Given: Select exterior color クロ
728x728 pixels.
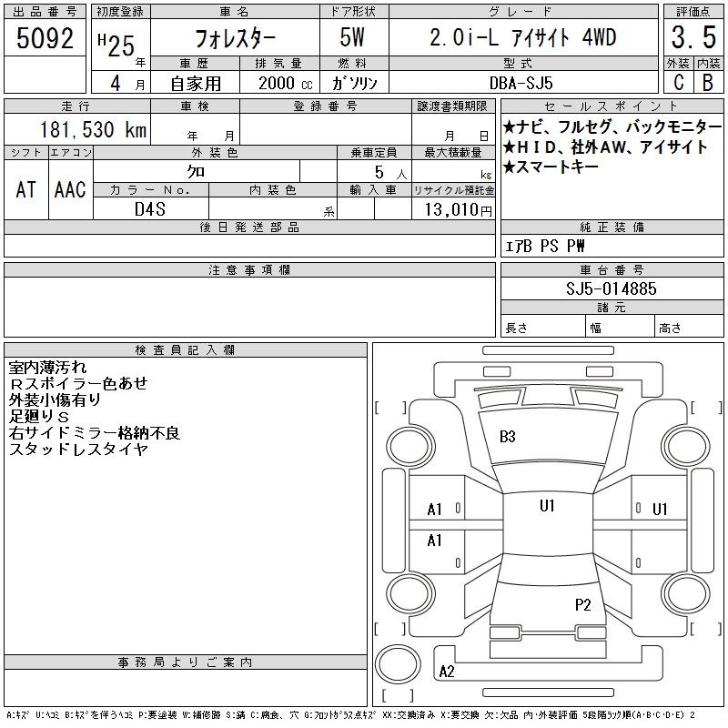Looking at the screenshot, I should 196,172.
